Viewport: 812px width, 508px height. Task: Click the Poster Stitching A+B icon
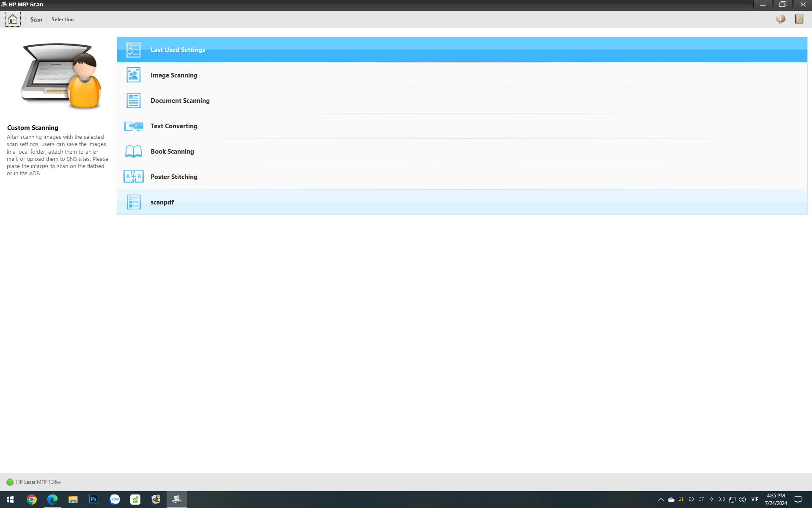(x=133, y=177)
